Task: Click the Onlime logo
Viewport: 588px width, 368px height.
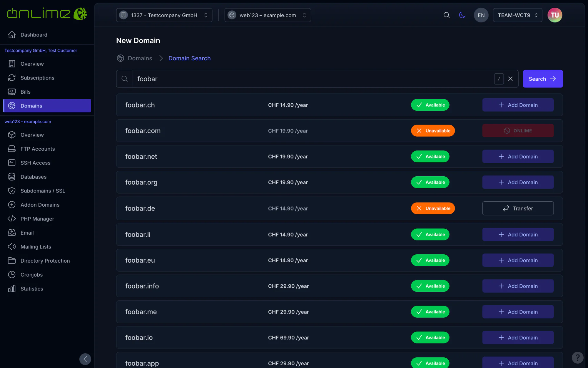Action: [x=47, y=14]
